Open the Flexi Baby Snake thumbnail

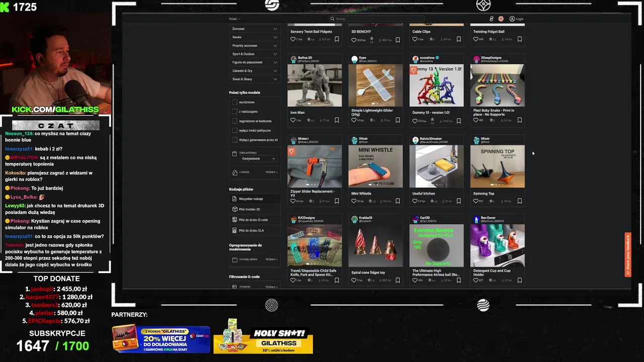click(497, 85)
